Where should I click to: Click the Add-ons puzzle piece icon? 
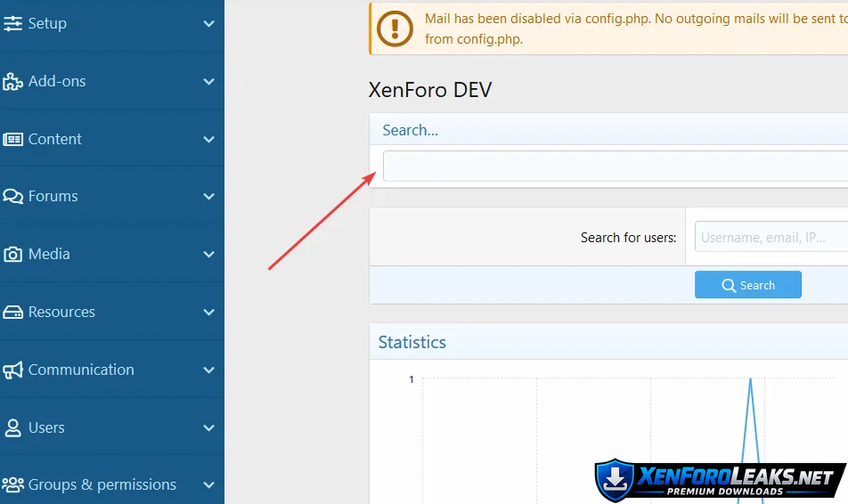pyautogui.click(x=12, y=82)
